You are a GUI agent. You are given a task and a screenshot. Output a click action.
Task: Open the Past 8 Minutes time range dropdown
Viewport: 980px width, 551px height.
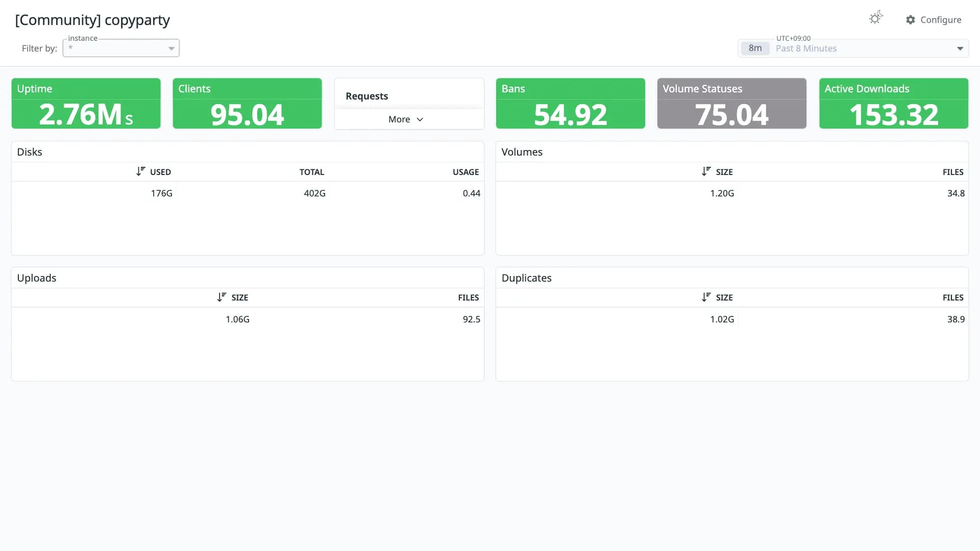tap(853, 48)
